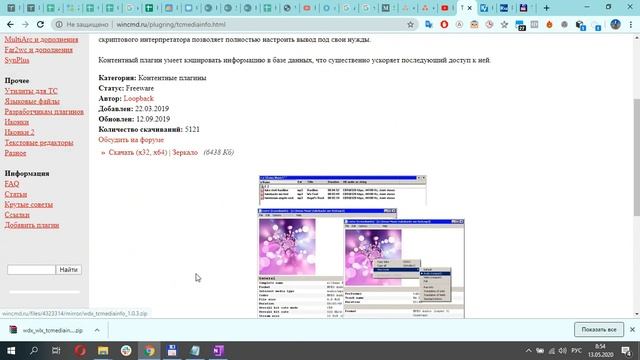The height and width of the screenshot is (360, 640).
Task: Open Обсудить на форуме link
Action: pyautogui.click(x=131, y=140)
